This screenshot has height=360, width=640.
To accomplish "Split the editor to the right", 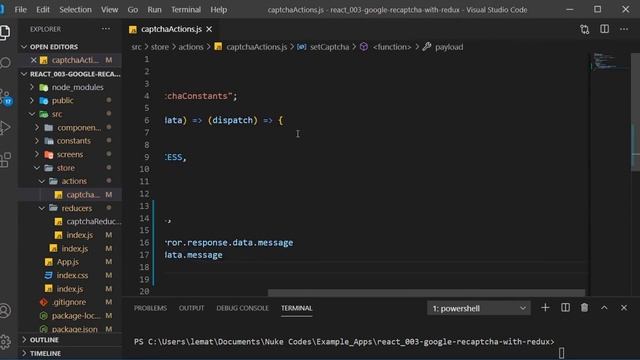I will click(604, 29).
